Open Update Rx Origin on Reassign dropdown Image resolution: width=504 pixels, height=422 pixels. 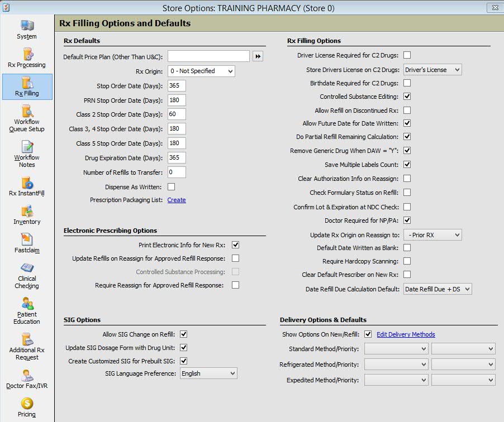click(x=432, y=235)
